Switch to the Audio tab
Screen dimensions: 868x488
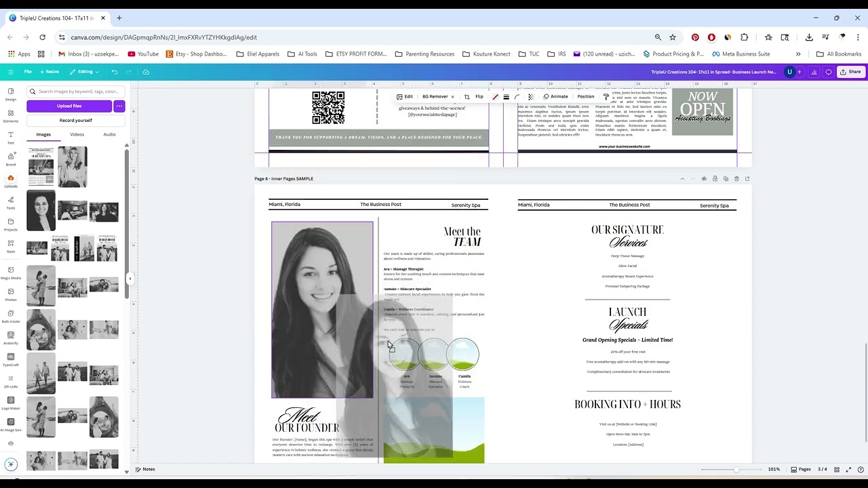tap(109, 135)
